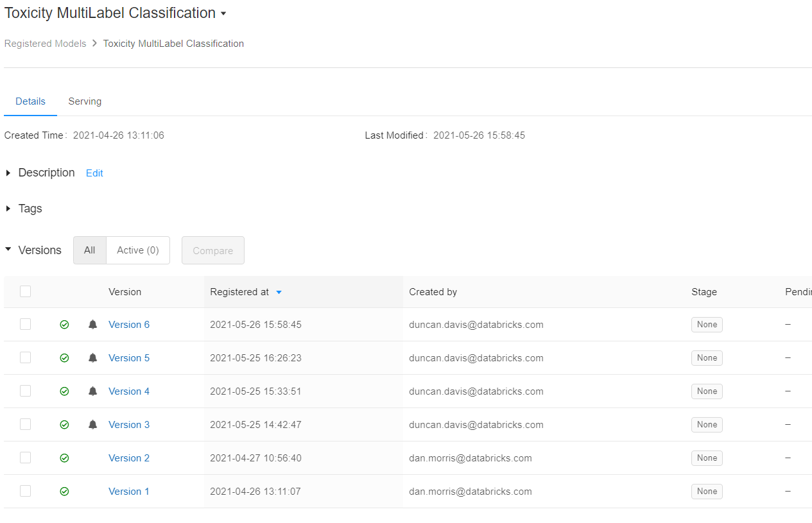The height and width of the screenshot is (523, 812).
Task: Collapse the Versions section
Action: [8, 250]
